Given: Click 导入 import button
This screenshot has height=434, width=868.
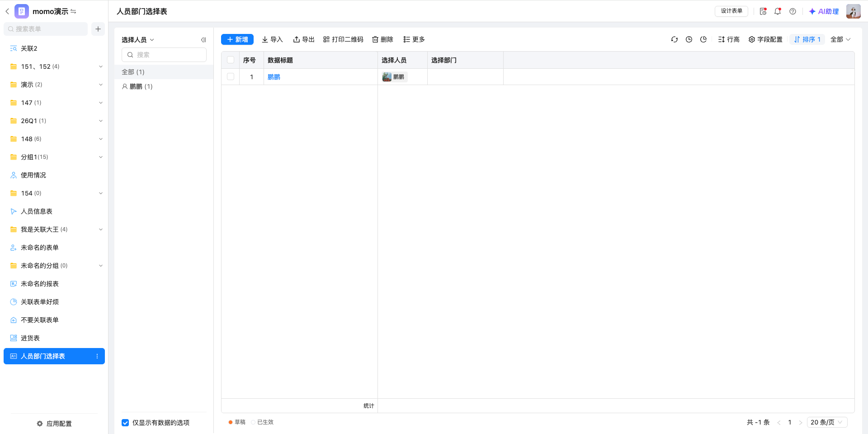Looking at the screenshot, I should (272, 39).
